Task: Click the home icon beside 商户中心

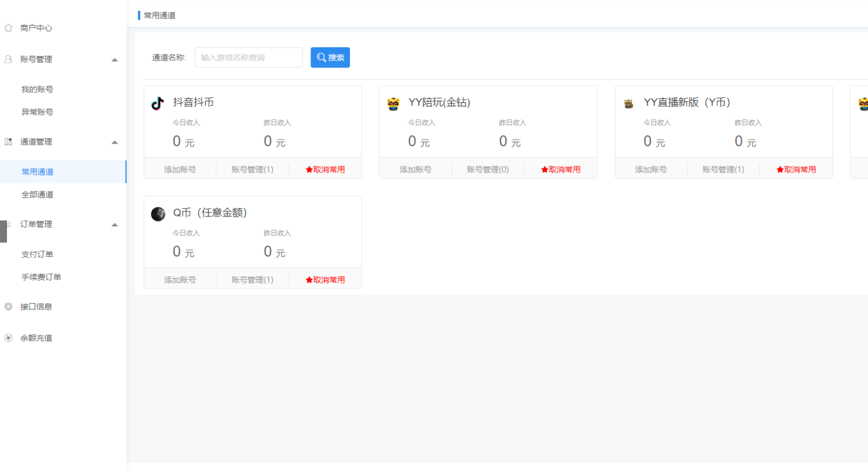Action: (x=8, y=27)
